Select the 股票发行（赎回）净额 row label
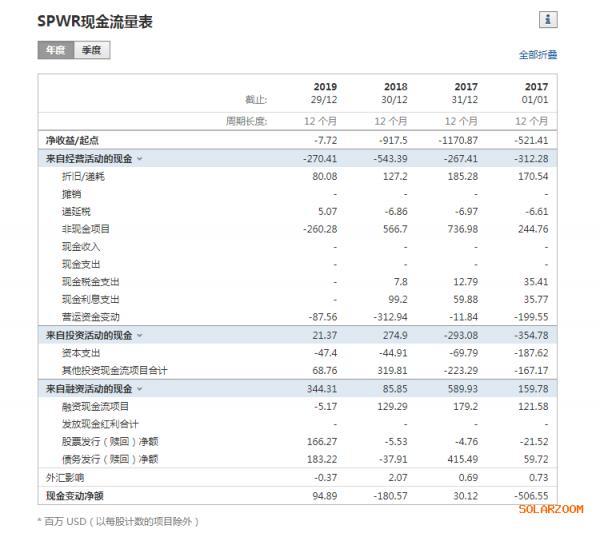The height and width of the screenshot is (537, 600). tap(110, 442)
